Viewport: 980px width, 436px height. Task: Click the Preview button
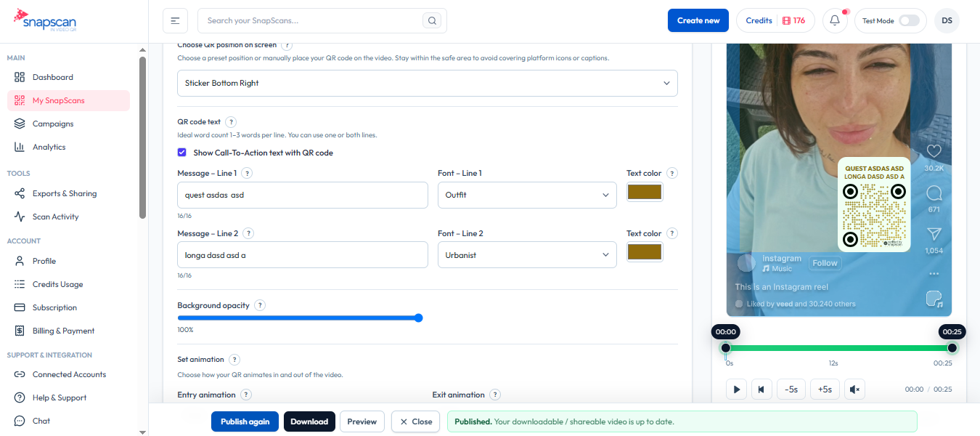tap(362, 421)
